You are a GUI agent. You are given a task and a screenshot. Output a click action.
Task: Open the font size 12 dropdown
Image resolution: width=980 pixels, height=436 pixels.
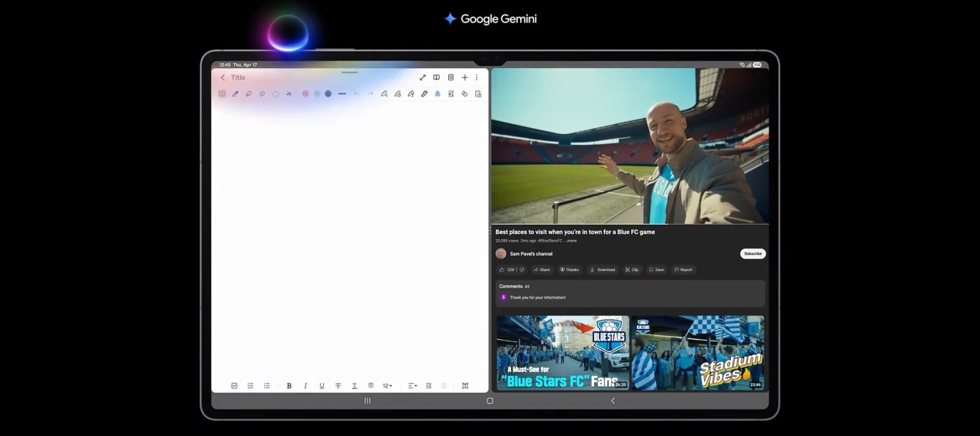click(387, 386)
